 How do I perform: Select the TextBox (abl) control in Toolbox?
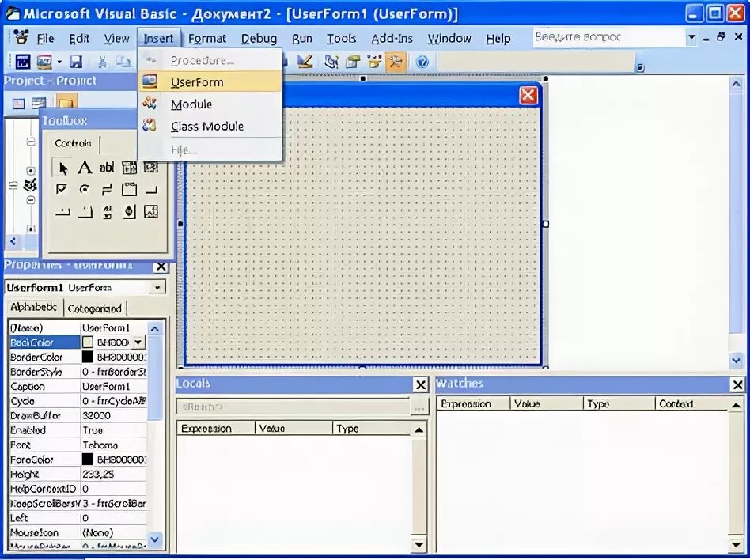click(x=106, y=168)
